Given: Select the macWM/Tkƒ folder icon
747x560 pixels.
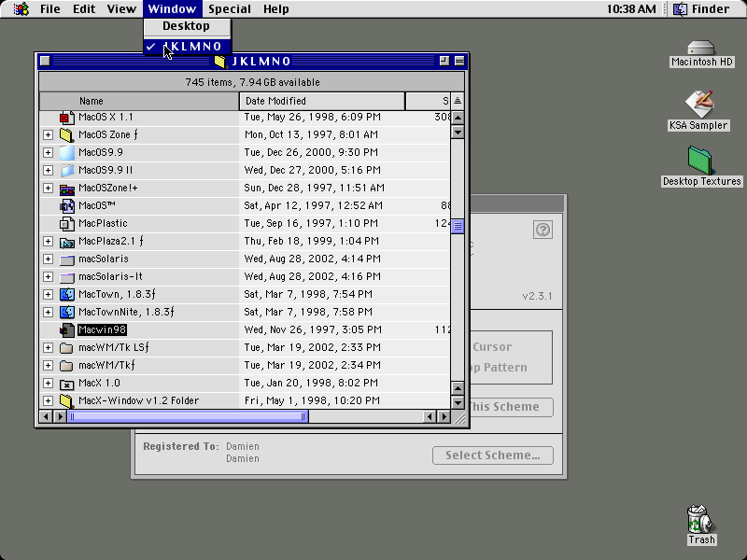Looking at the screenshot, I should point(66,365).
